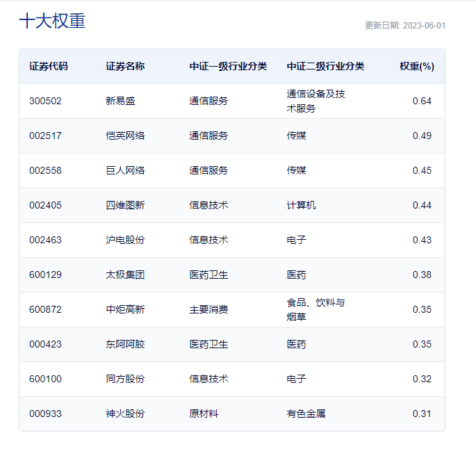Click the stock name 中炬高新

tap(125, 309)
